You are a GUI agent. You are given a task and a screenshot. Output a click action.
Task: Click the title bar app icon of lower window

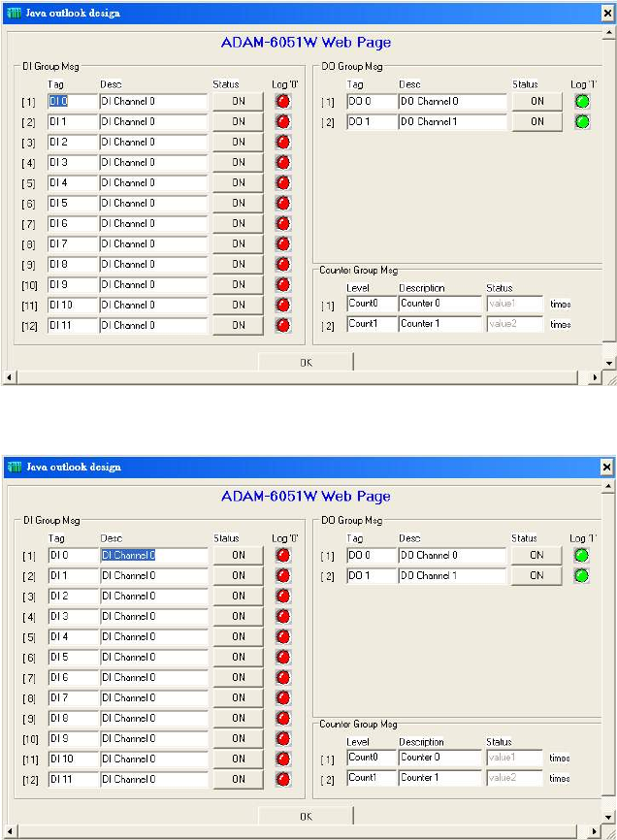pos(14,466)
